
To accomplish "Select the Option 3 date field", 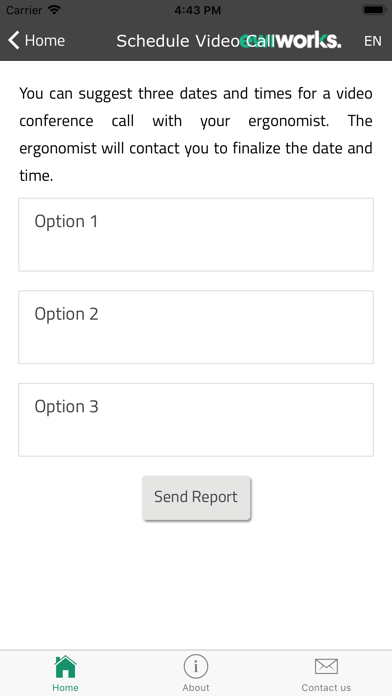I will pos(196,420).
